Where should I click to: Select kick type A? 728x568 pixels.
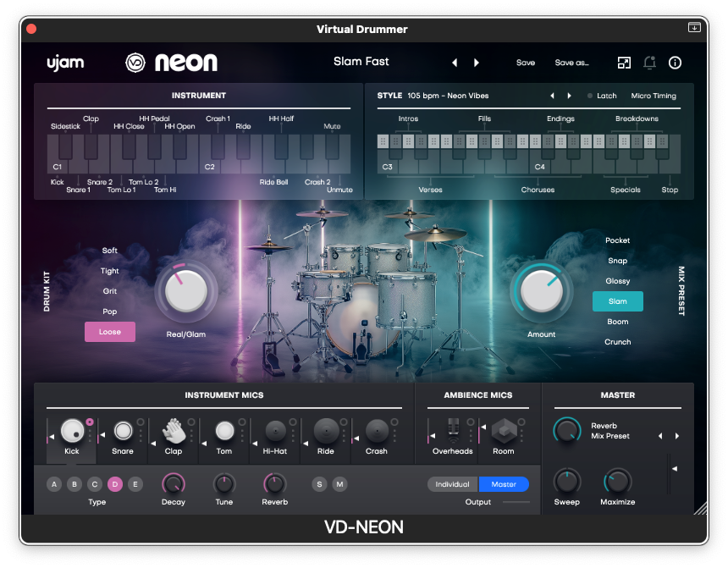[54, 484]
